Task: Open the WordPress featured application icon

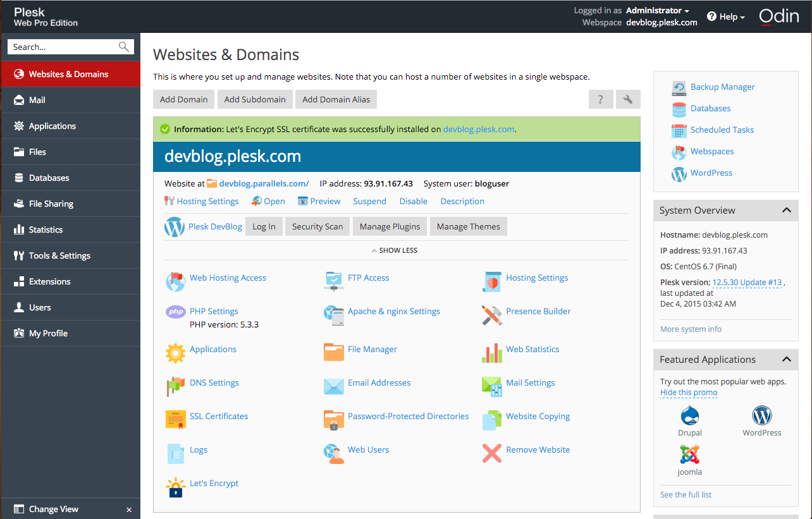Action: (762, 416)
